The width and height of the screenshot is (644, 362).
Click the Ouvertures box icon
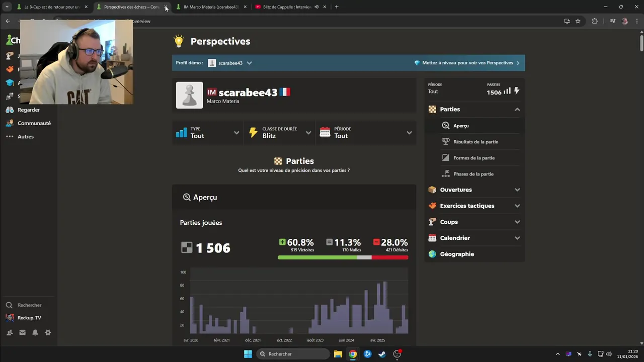[x=432, y=190]
